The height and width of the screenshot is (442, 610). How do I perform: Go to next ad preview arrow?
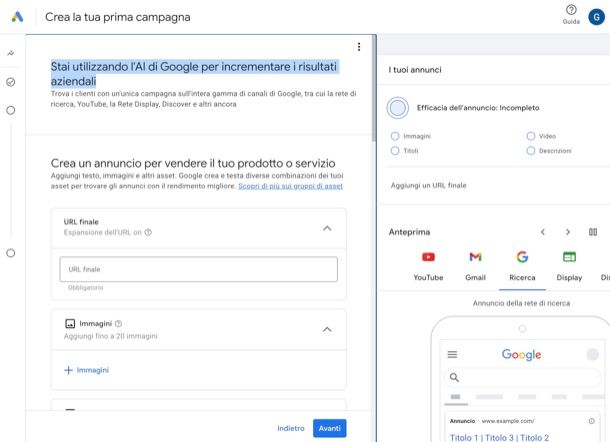[x=568, y=232]
